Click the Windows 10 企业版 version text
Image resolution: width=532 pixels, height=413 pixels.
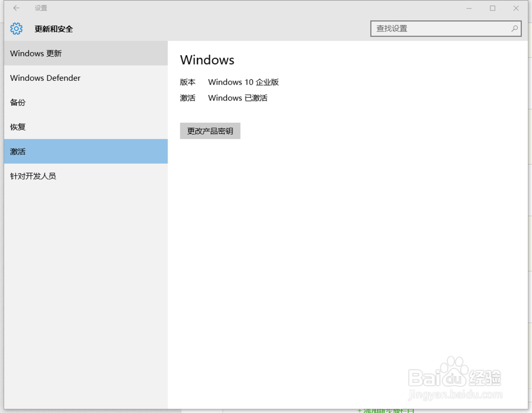(x=244, y=82)
